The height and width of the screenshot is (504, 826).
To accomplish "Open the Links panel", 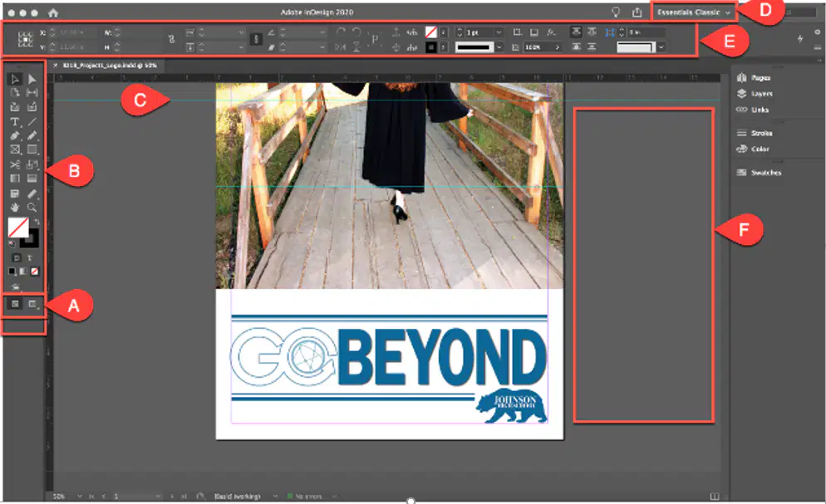I will 753,110.
